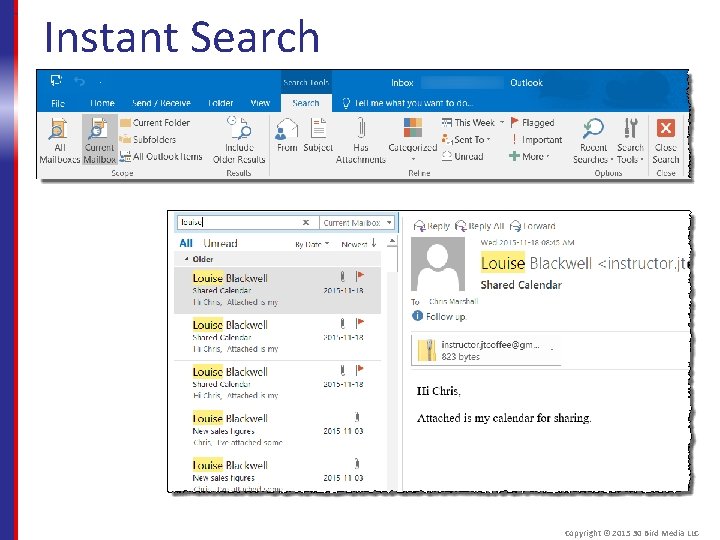Click Chris Marshall recipient name
720x540 pixels.
point(454,301)
